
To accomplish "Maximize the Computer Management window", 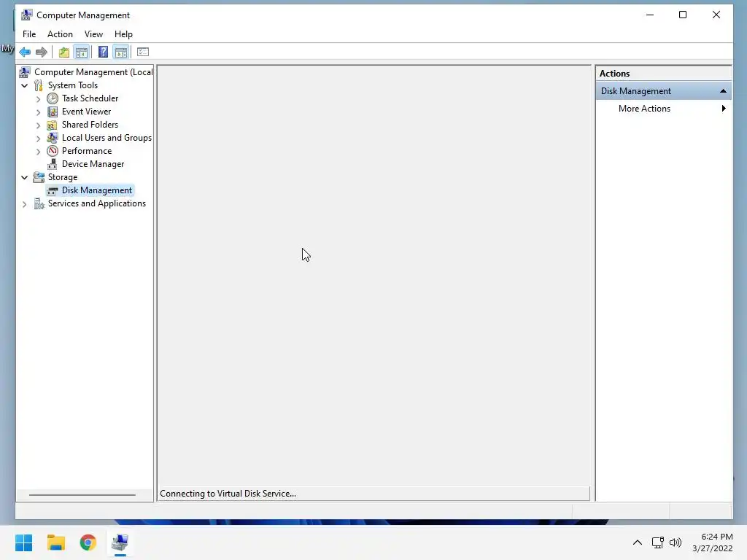I will (683, 15).
